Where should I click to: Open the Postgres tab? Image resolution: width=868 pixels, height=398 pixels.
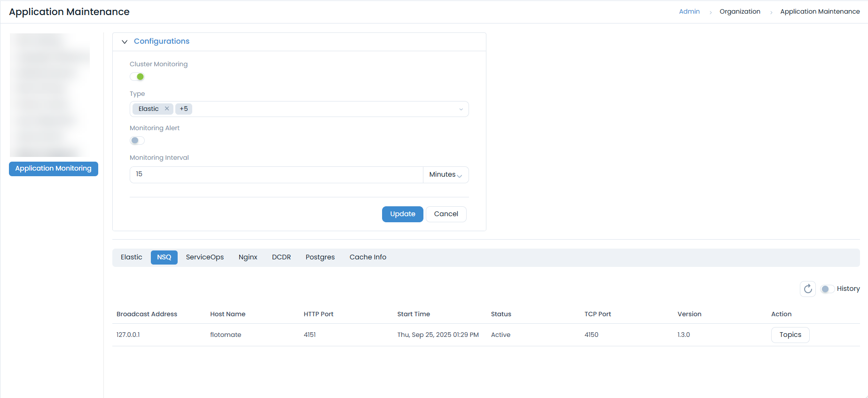coord(320,258)
